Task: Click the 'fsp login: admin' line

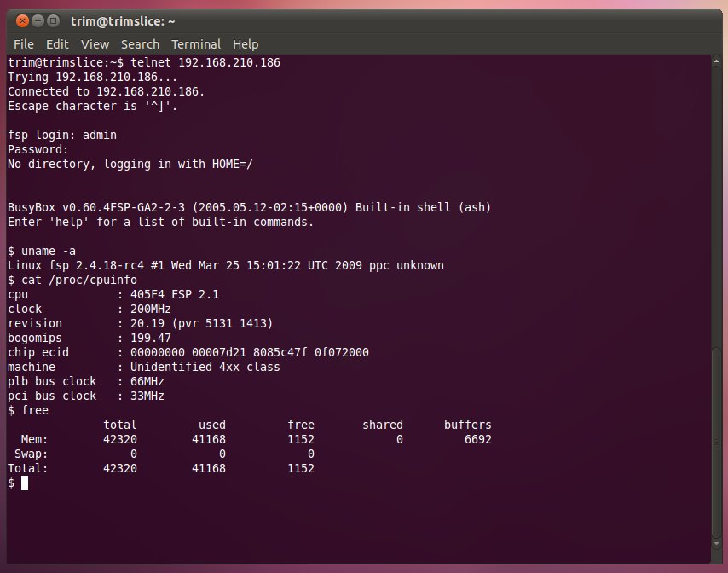Action: (x=62, y=135)
